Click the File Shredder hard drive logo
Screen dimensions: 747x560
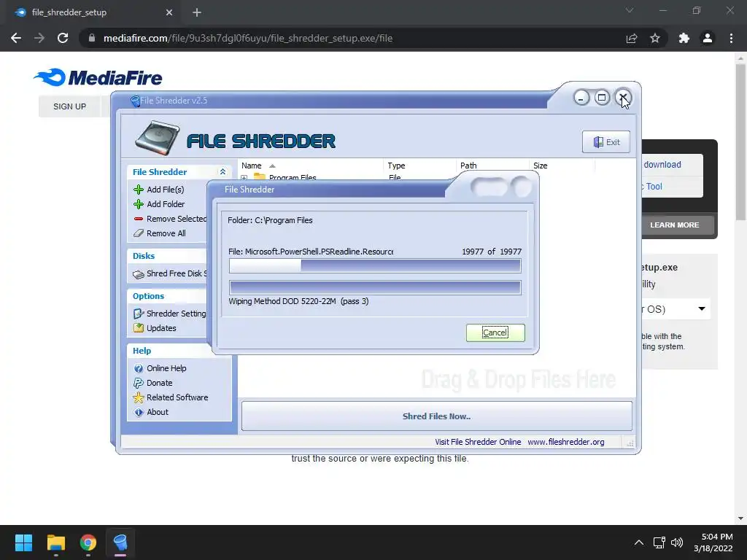coord(158,138)
